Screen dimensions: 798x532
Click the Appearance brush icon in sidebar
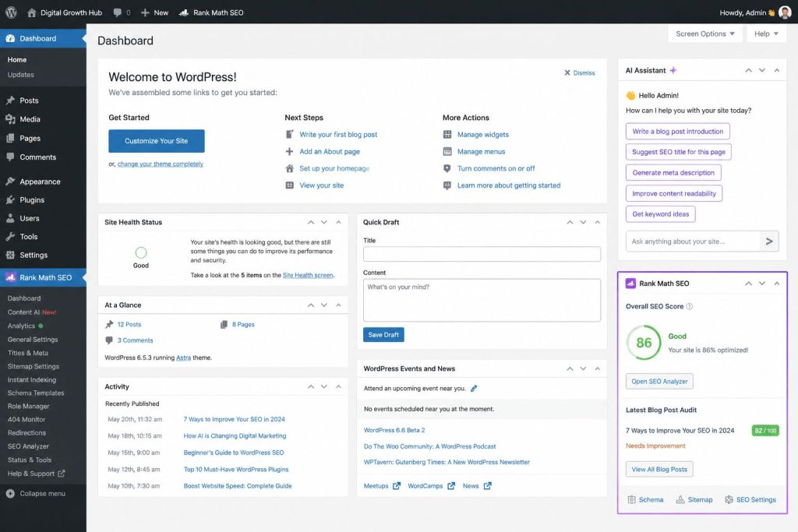[10, 181]
